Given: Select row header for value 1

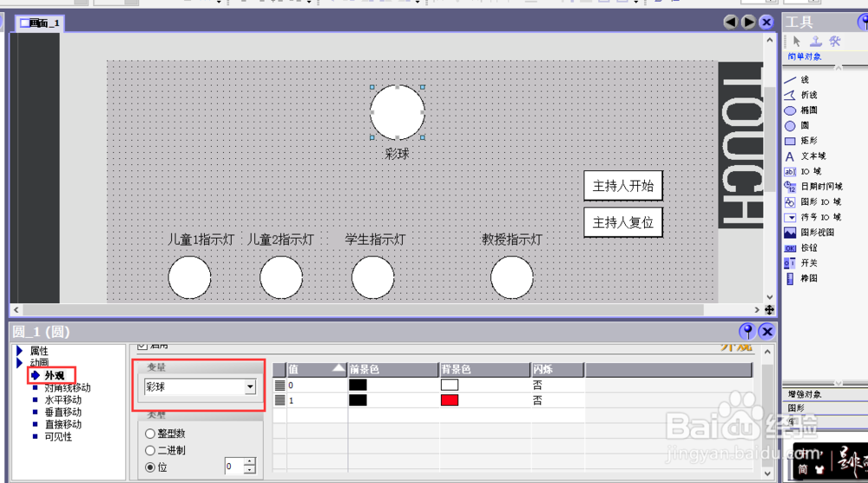Looking at the screenshot, I should 280,400.
